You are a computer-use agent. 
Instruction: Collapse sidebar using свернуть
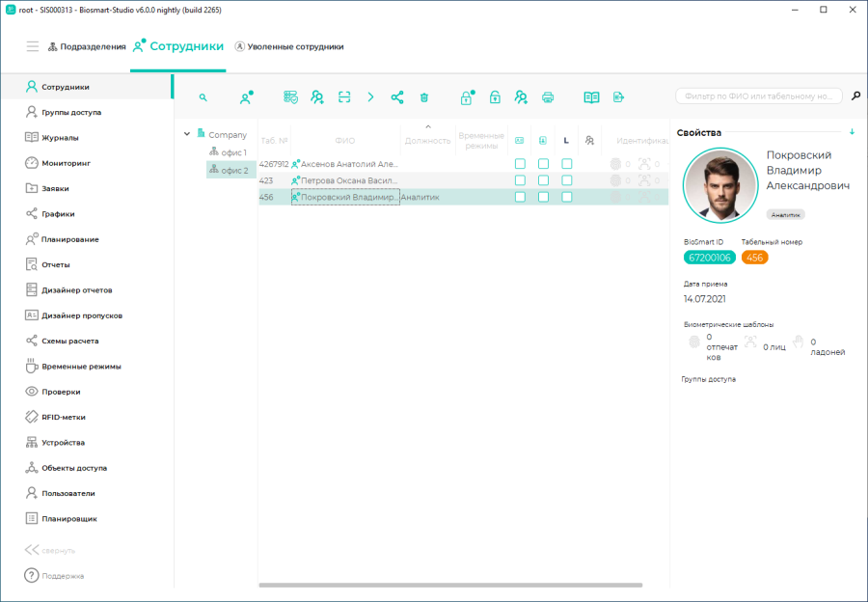[x=50, y=550]
